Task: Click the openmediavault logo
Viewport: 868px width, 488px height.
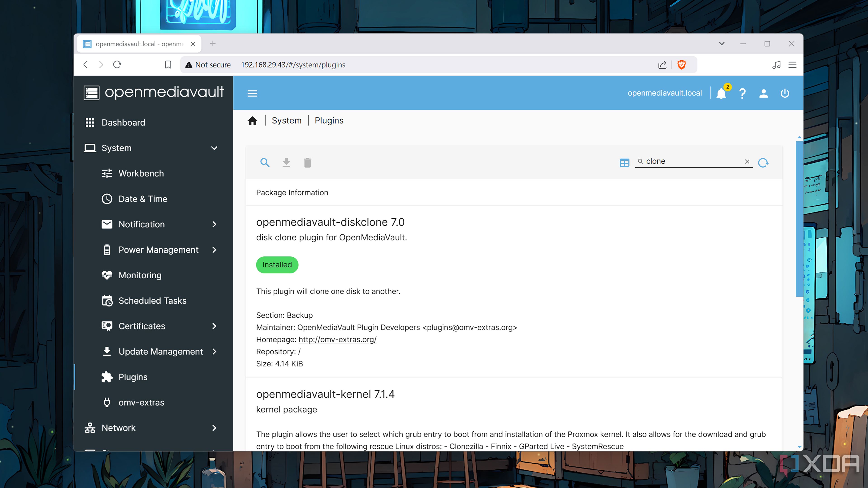Action: [x=154, y=92]
